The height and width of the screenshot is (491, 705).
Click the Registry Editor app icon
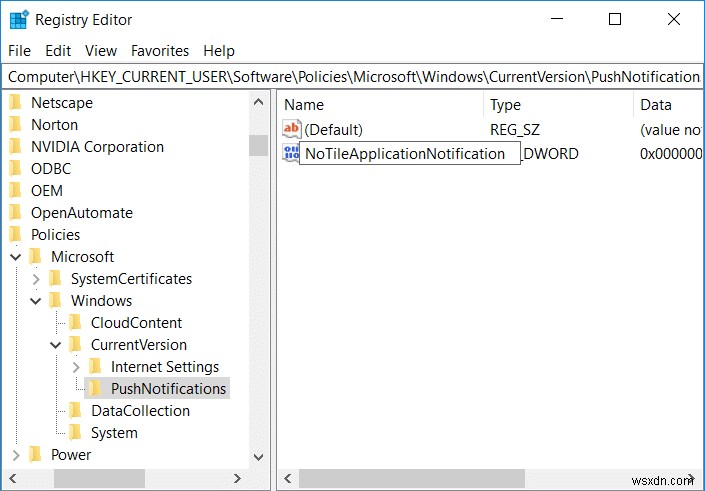pyautogui.click(x=19, y=20)
